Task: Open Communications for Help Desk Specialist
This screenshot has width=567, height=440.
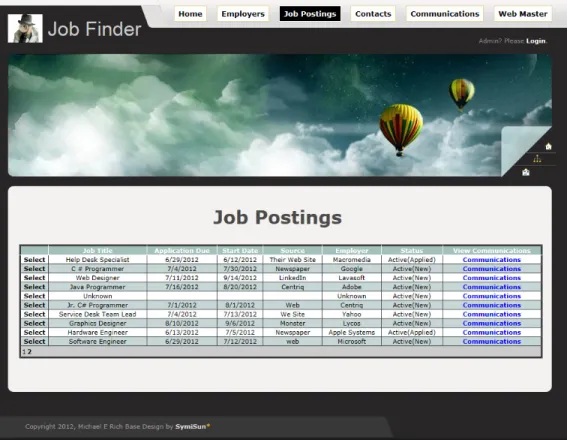Action: click(492, 260)
